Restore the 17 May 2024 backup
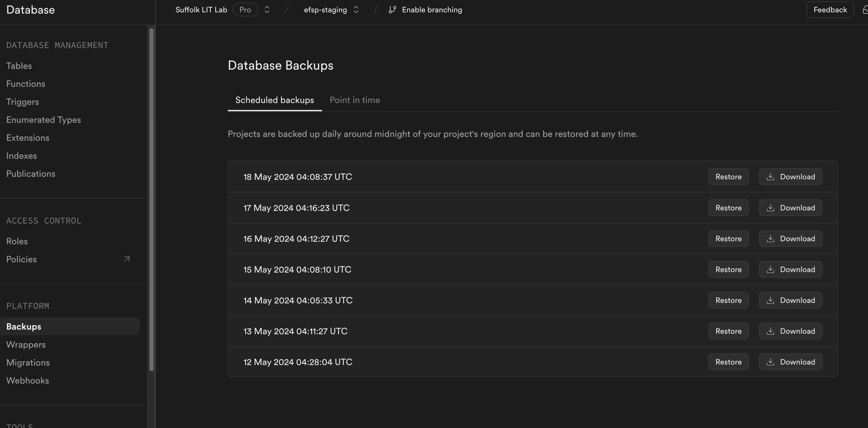Image resolution: width=868 pixels, height=428 pixels. click(x=729, y=208)
